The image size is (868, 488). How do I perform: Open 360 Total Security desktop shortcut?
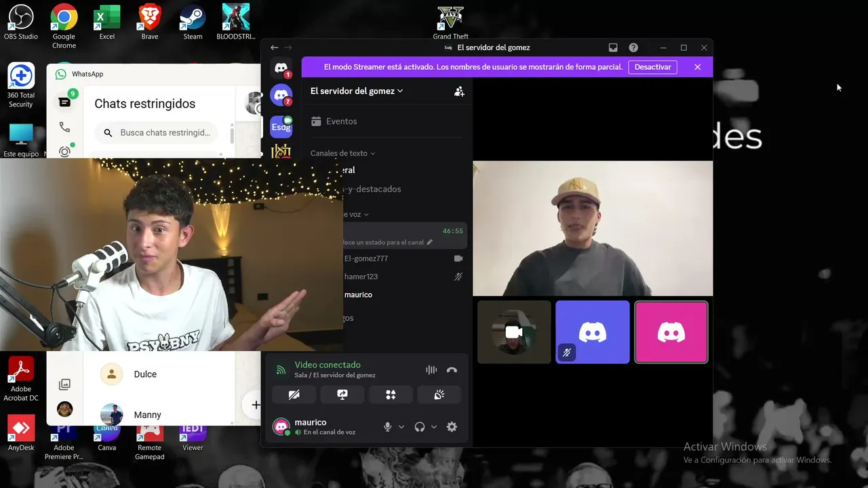pyautogui.click(x=20, y=85)
